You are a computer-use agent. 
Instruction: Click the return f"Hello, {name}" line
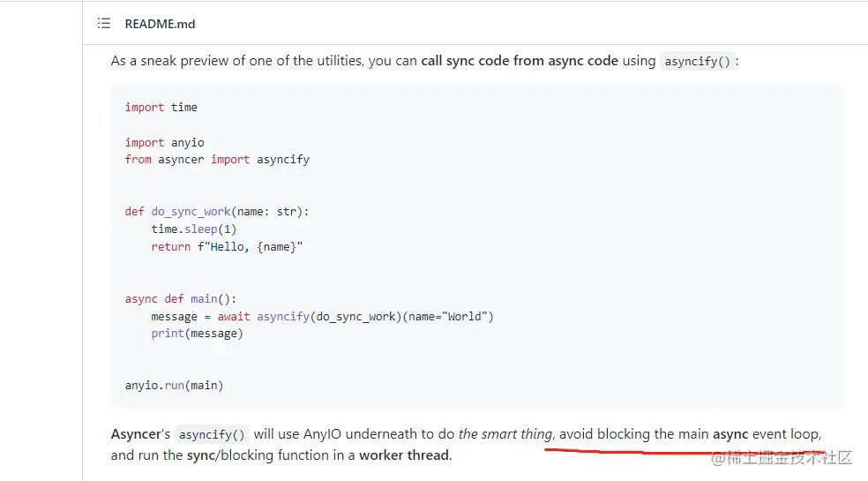[x=227, y=246]
